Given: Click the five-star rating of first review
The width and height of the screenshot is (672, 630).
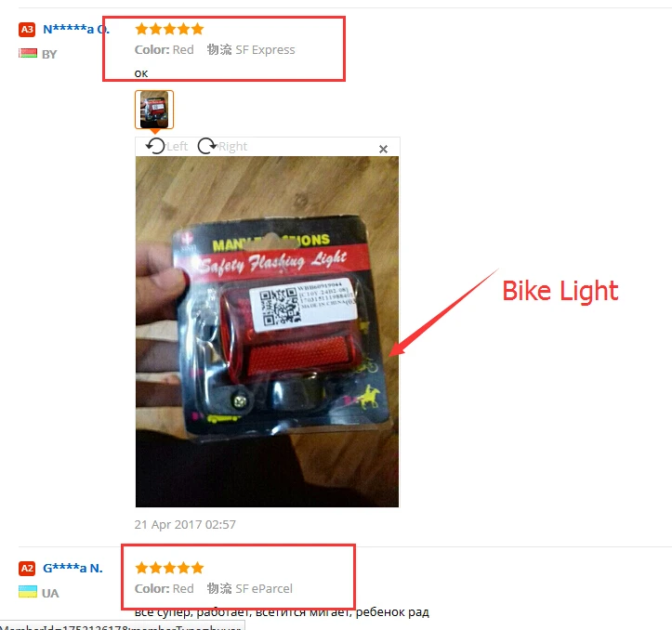Looking at the screenshot, I should pos(169,29).
